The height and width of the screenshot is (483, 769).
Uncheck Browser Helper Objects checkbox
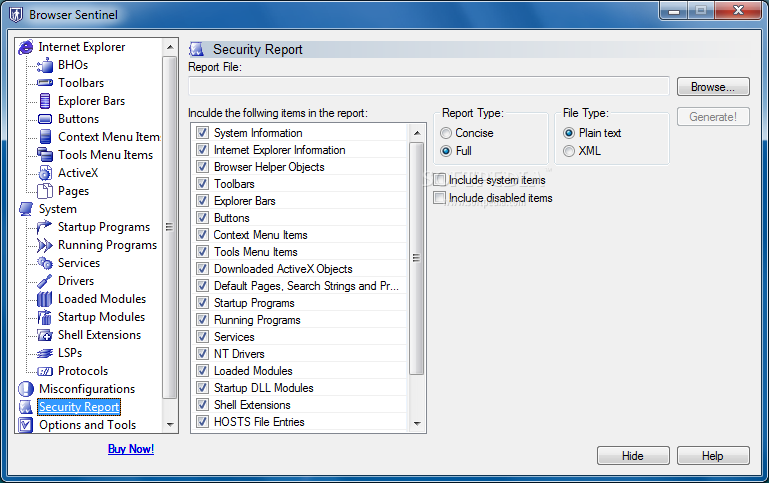[x=202, y=167]
